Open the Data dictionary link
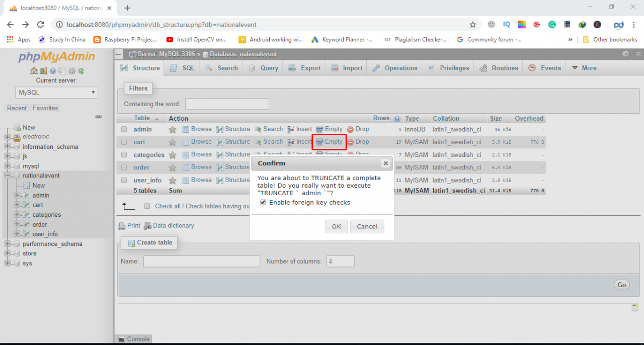 [169, 226]
